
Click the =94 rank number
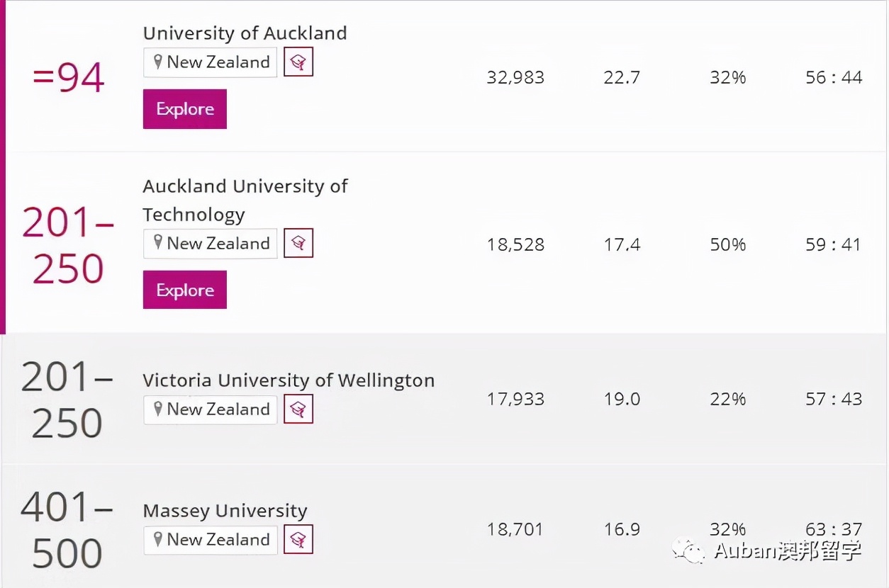68,78
